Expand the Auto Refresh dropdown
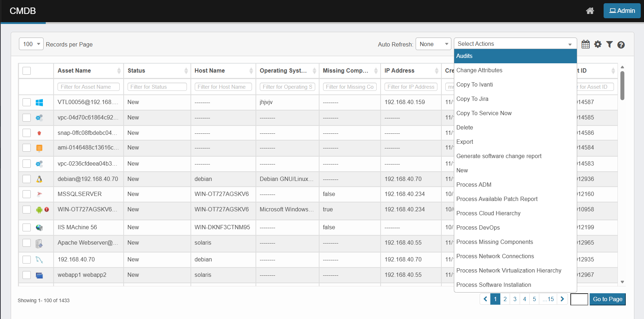 [433, 44]
